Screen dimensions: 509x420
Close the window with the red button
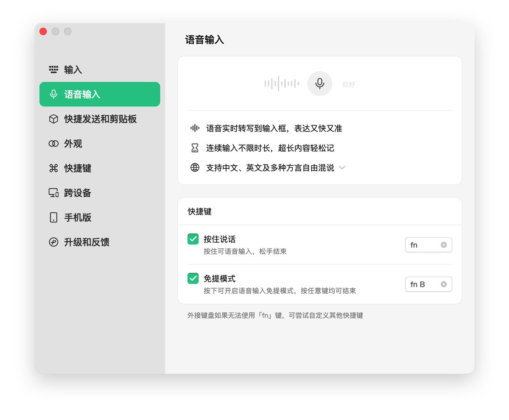point(43,31)
